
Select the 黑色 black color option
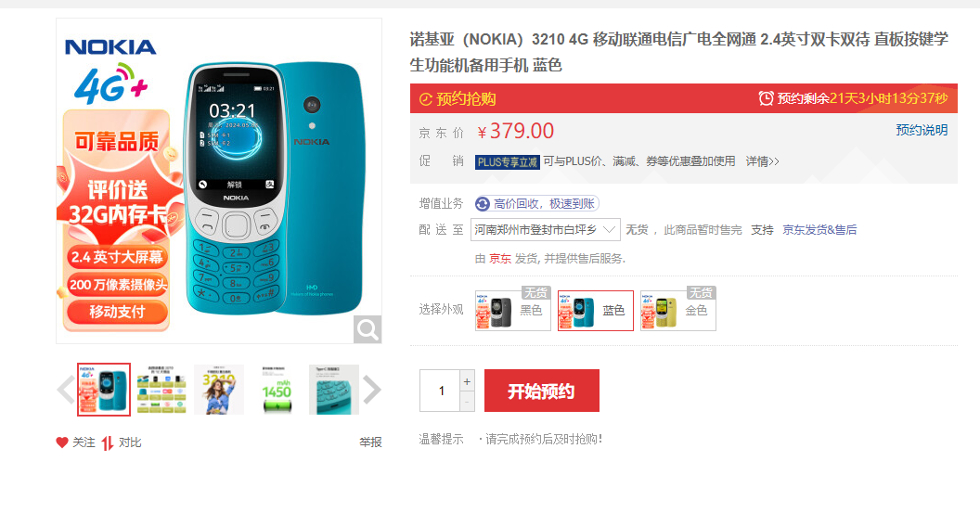512,310
